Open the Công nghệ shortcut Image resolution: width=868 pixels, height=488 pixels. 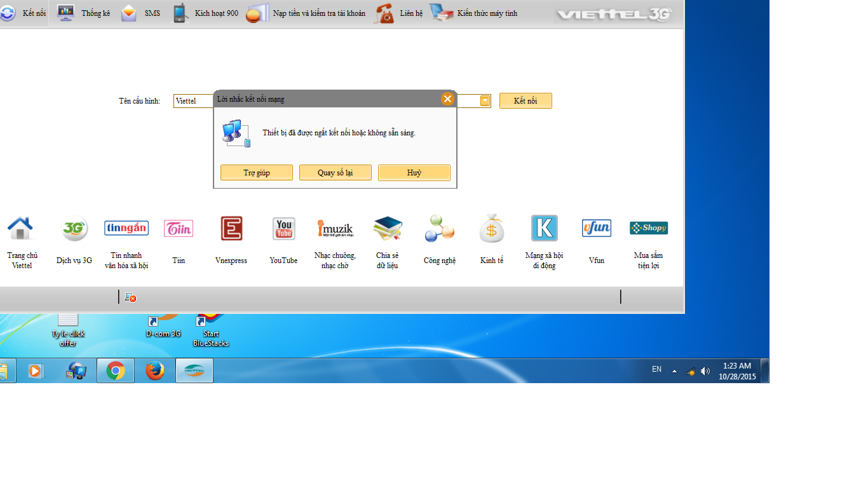pyautogui.click(x=440, y=240)
